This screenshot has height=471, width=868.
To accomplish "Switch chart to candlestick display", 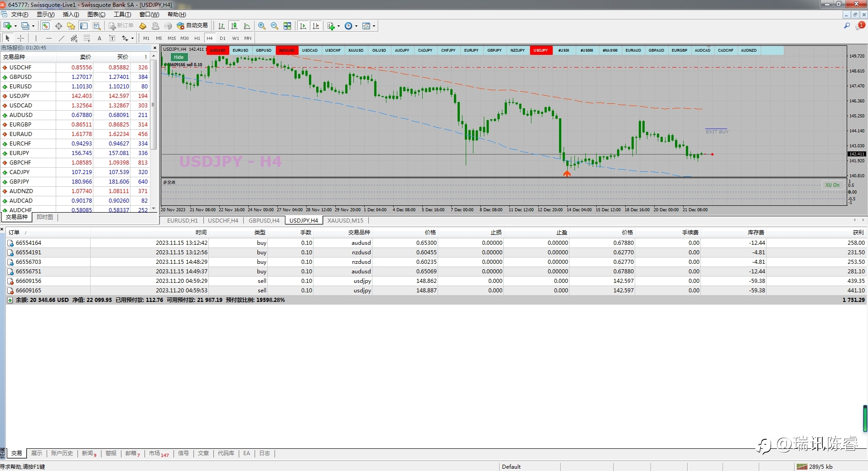I will [234, 26].
